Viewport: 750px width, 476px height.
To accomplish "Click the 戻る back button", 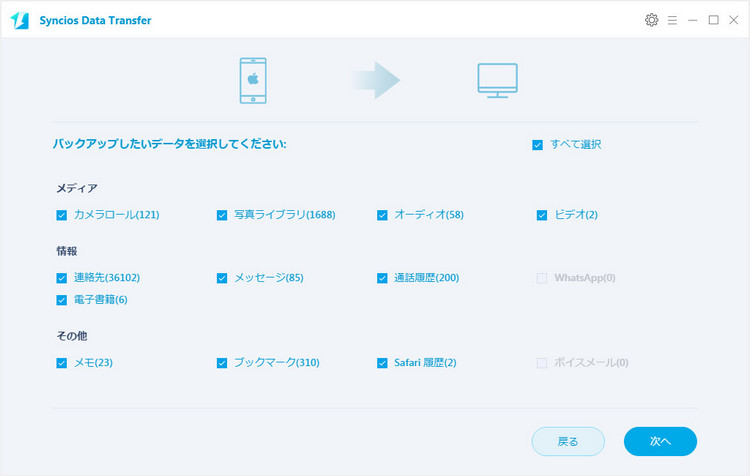I will [568, 441].
